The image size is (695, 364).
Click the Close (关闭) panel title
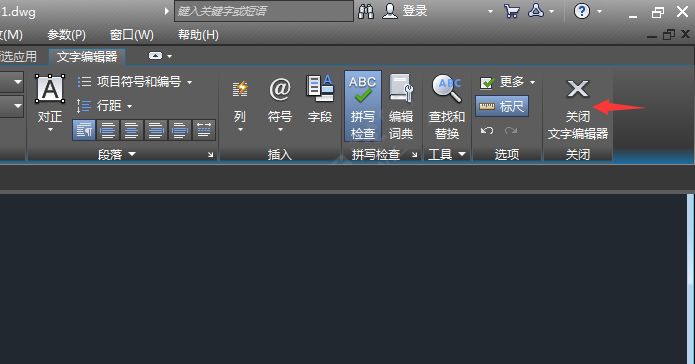pos(578,155)
